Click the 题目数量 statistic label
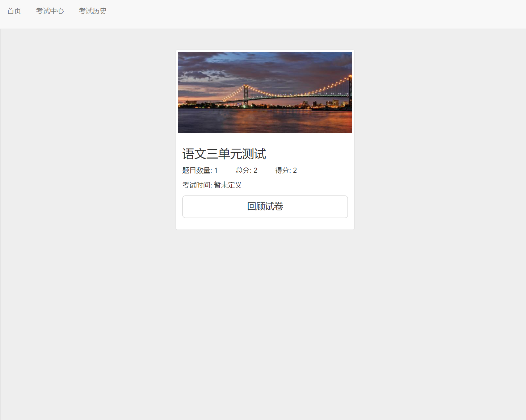 197,170
